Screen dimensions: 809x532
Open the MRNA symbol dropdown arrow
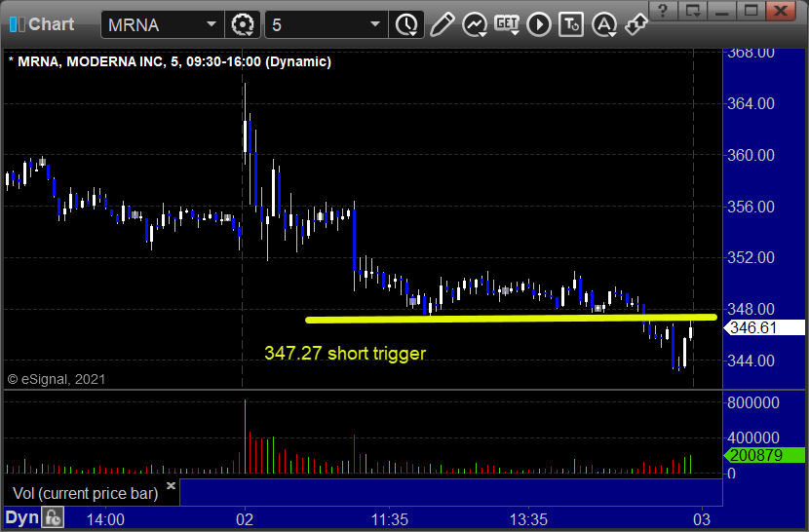tap(211, 24)
